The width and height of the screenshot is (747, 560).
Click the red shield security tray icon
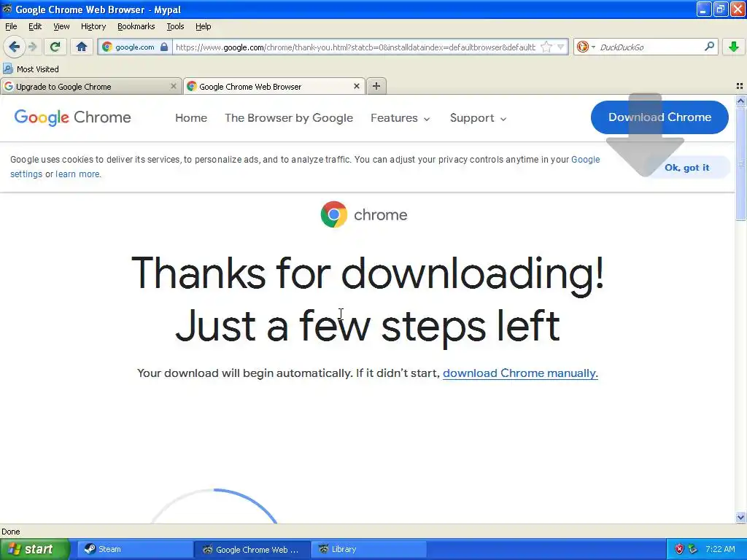679,549
